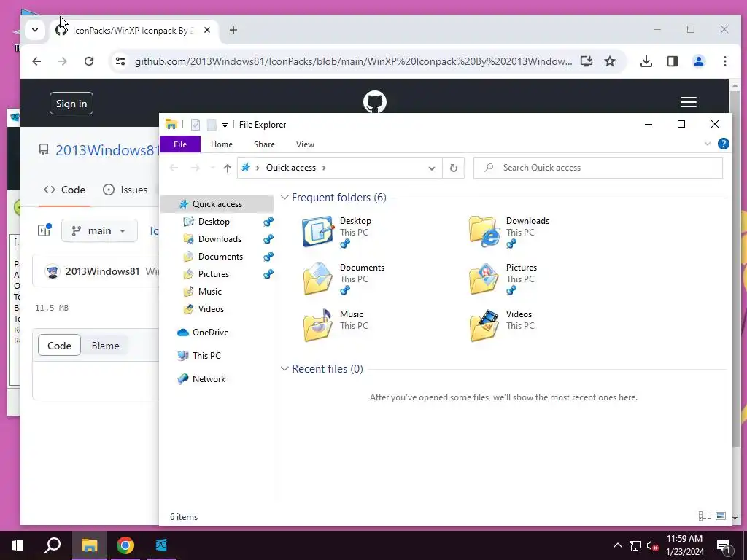Switch to Details view icon in status bar
The height and width of the screenshot is (560, 747).
click(x=704, y=516)
